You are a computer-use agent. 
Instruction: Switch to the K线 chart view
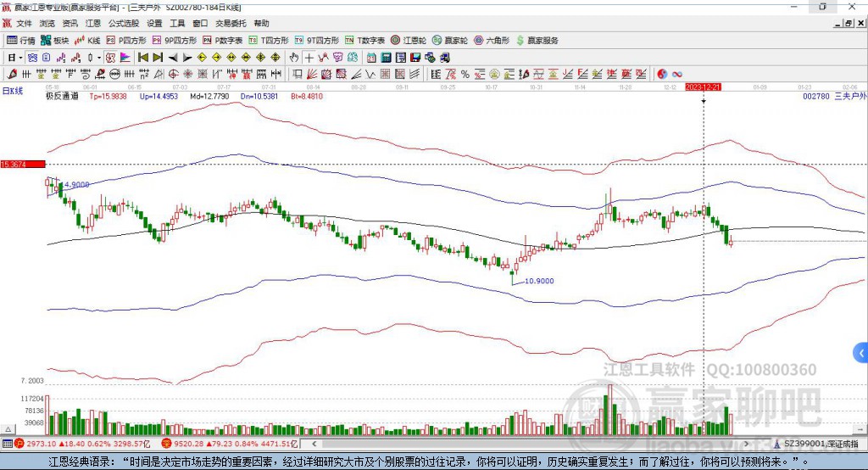coord(87,41)
